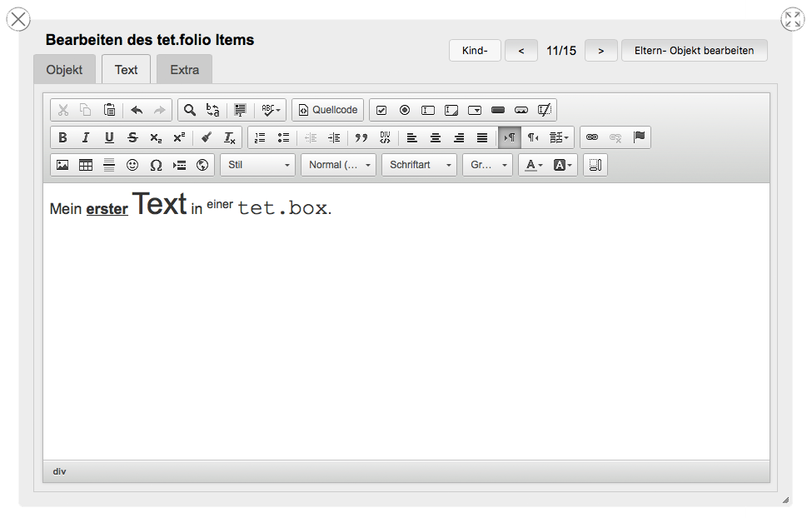This screenshot has height=518, width=812.
Task: Insert a table via table icon
Action: pos(86,165)
